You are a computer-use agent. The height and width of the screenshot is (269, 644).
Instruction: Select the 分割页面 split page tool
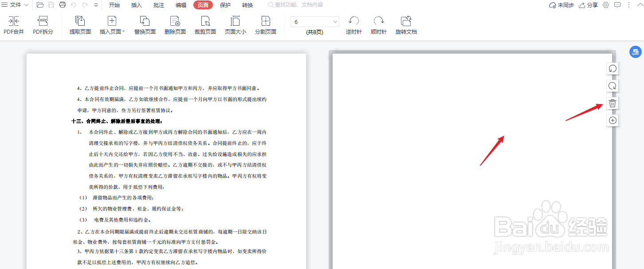pyautogui.click(x=265, y=24)
